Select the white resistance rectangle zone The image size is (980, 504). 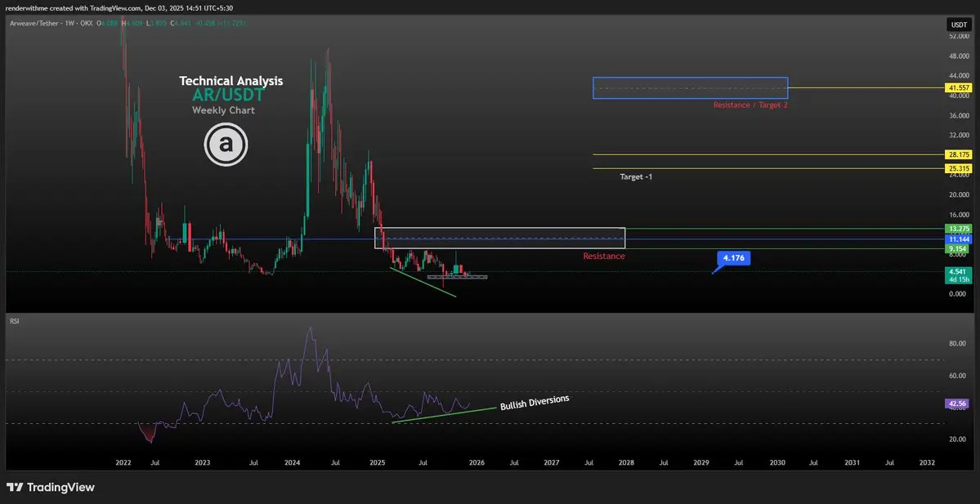[x=499, y=238]
